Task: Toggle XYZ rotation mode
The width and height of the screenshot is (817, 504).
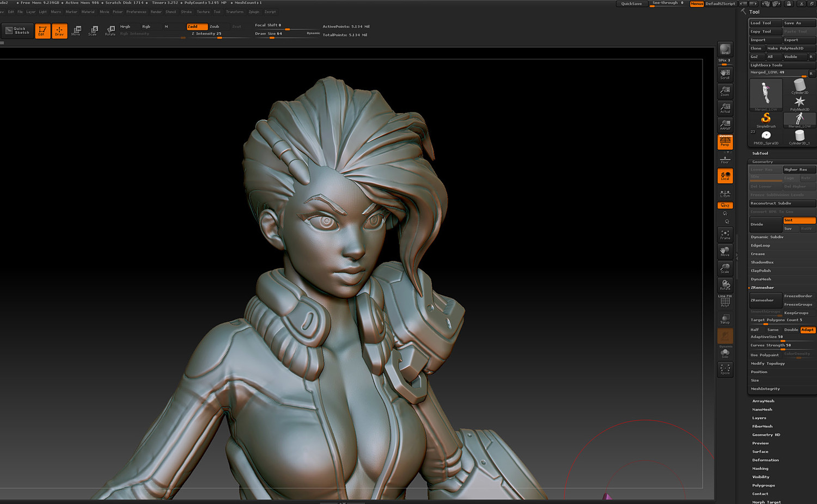Action: pyautogui.click(x=725, y=205)
